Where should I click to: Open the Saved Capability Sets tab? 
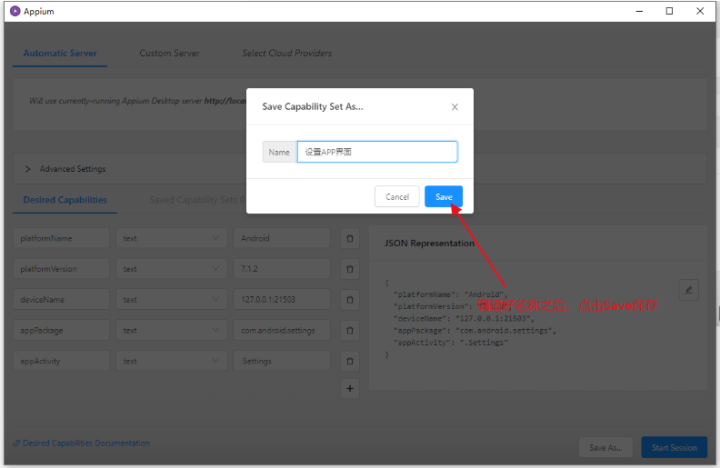(x=197, y=200)
